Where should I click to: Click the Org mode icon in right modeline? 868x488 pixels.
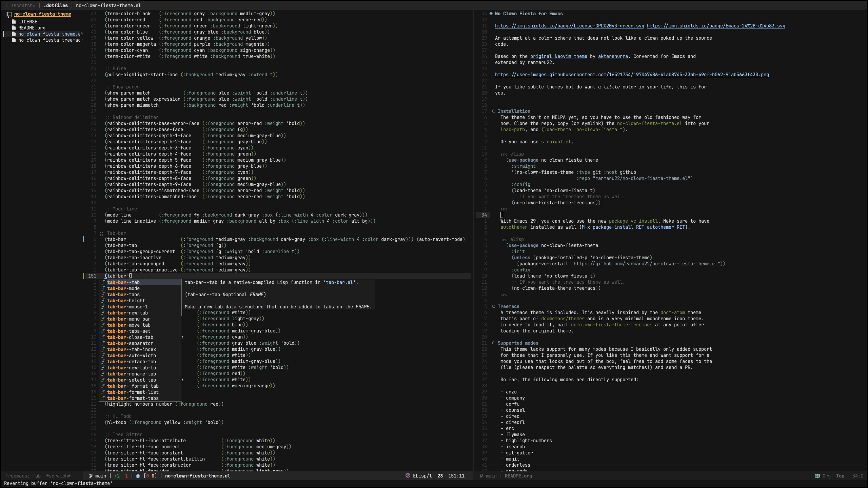[817, 476]
